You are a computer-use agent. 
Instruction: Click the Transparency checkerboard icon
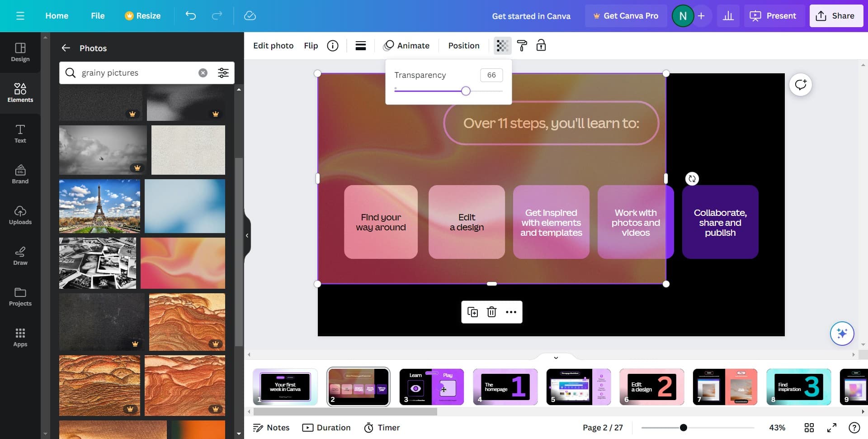point(502,46)
